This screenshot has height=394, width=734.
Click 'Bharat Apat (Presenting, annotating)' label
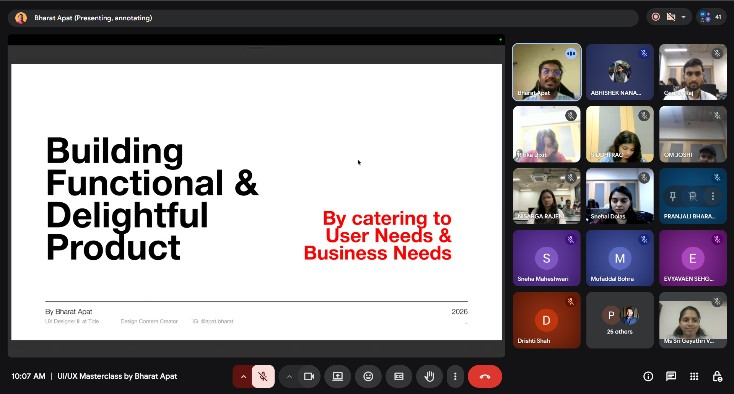click(x=93, y=18)
